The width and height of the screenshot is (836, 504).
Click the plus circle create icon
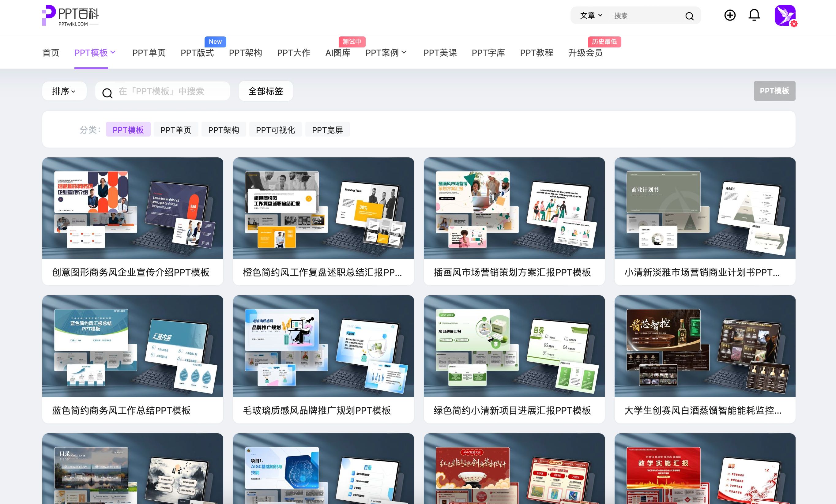coord(730,15)
